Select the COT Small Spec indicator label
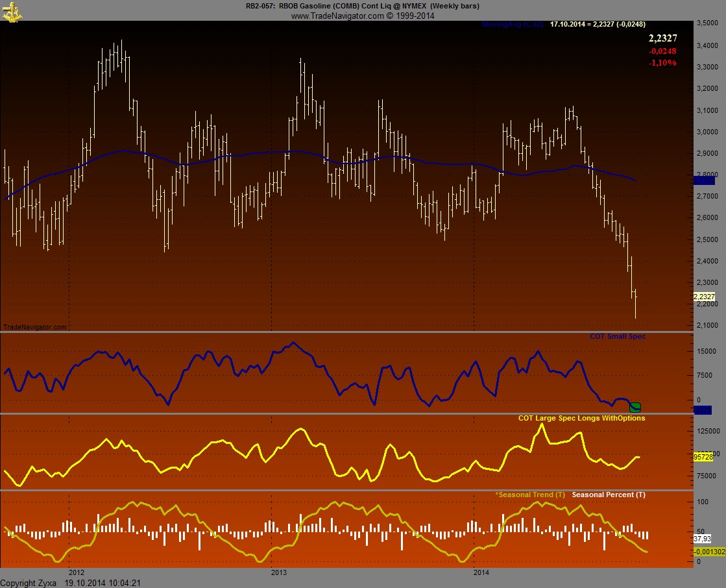 tap(617, 336)
